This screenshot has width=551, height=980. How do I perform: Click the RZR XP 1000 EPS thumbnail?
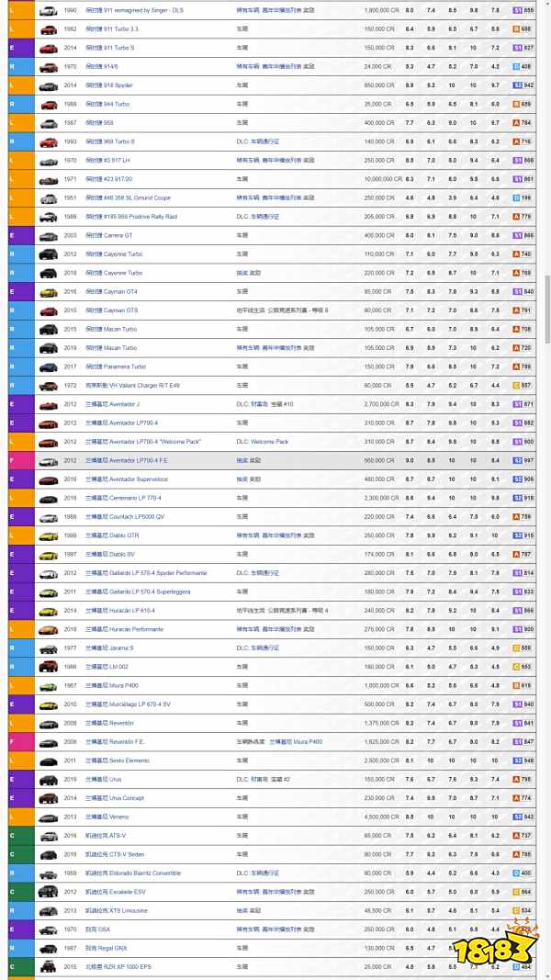tap(48, 967)
